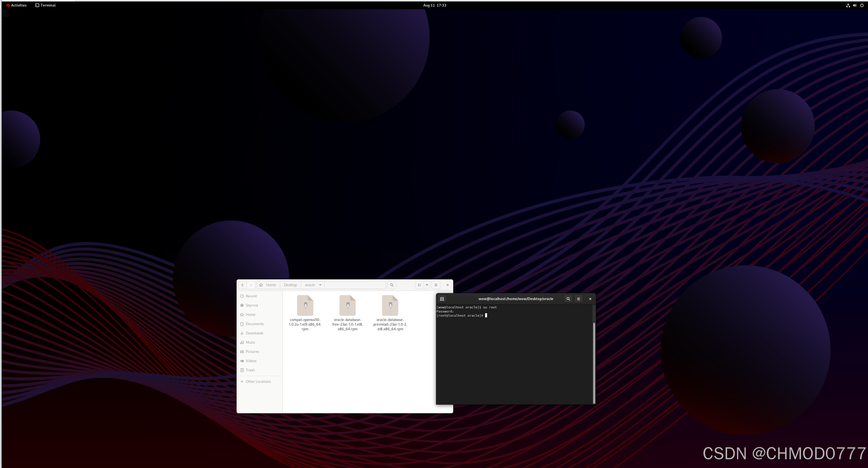Open Downloads from the sidebar
This screenshot has height=468, width=868.
click(x=254, y=333)
